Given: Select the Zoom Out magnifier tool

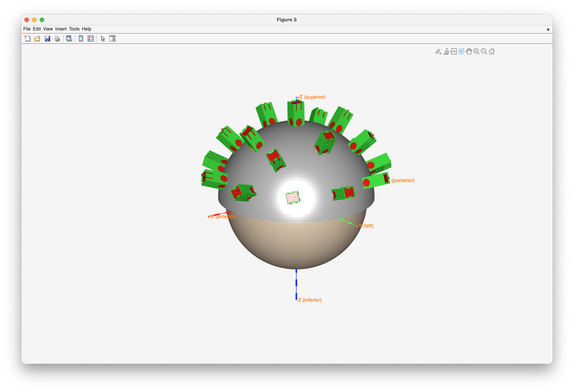Looking at the screenshot, I should point(484,51).
